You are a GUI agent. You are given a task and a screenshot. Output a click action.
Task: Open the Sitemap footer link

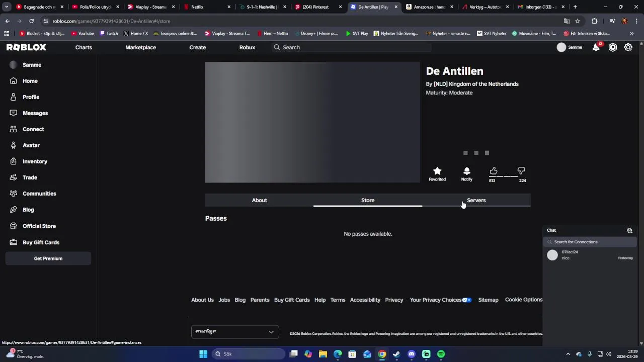tap(488, 300)
